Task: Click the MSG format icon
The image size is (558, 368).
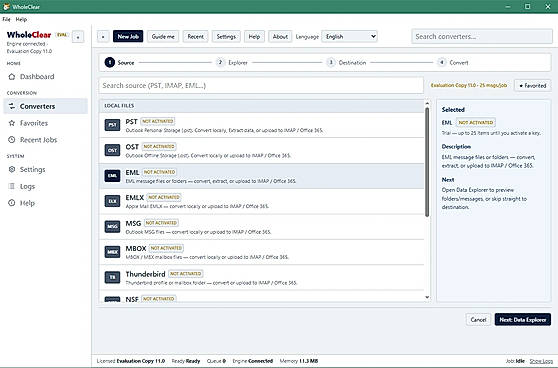Action: (112, 226)
